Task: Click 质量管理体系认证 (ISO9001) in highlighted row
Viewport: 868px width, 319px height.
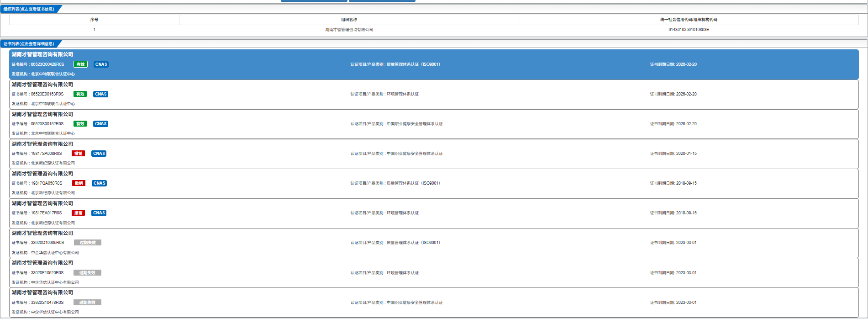Action: (x=413, y=64)
